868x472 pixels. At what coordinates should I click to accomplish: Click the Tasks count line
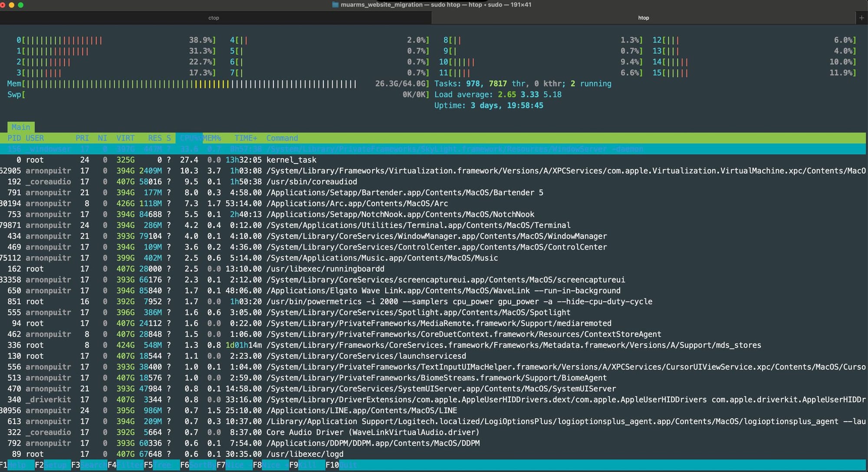(523, 84)
